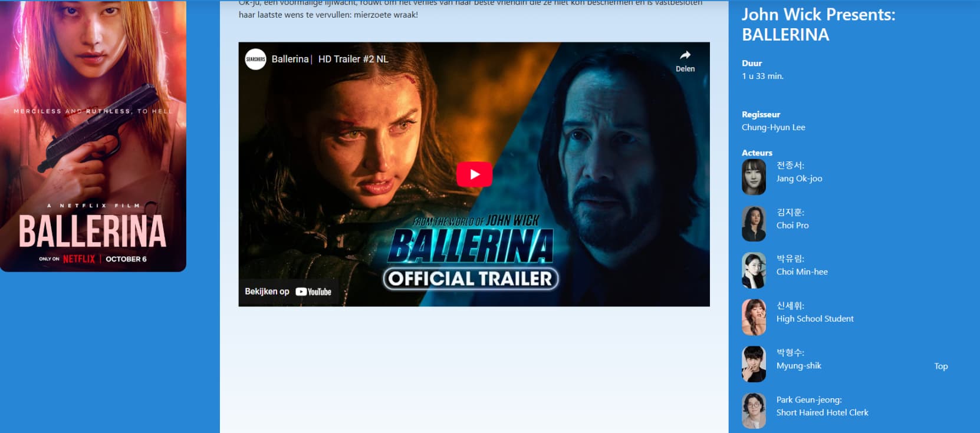Open the Searchers channel logo

click(x=255, y=59)
